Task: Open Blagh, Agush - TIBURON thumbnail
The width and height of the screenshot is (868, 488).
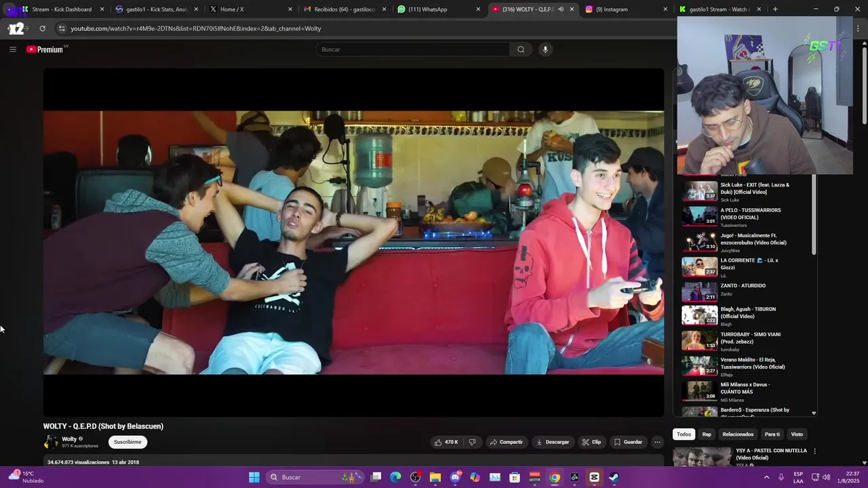Action: 699,315
